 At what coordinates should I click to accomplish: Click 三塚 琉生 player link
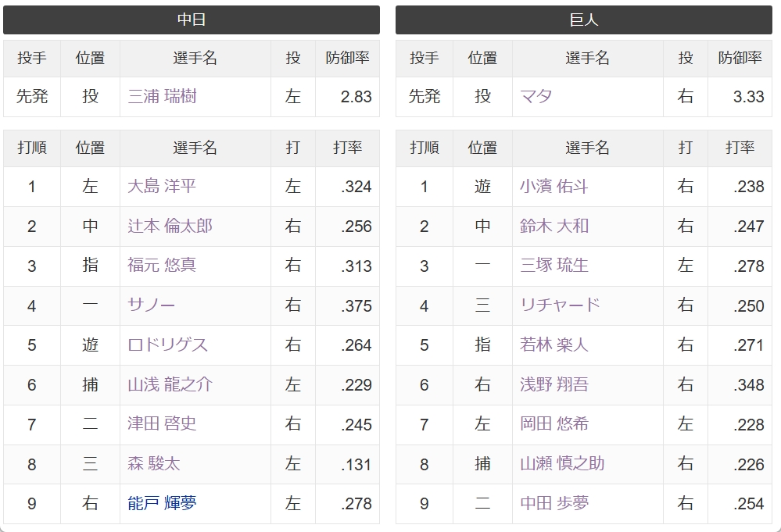point(554,266)
